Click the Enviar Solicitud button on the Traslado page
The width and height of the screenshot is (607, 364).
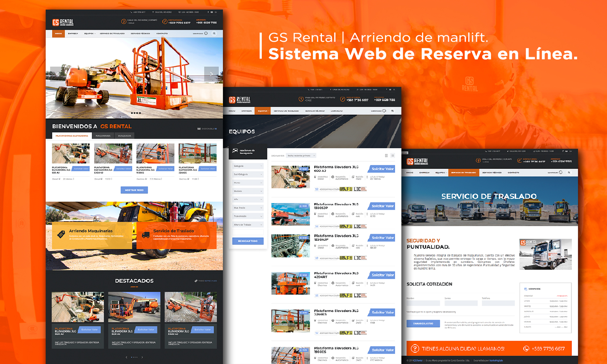pos(423,324)
